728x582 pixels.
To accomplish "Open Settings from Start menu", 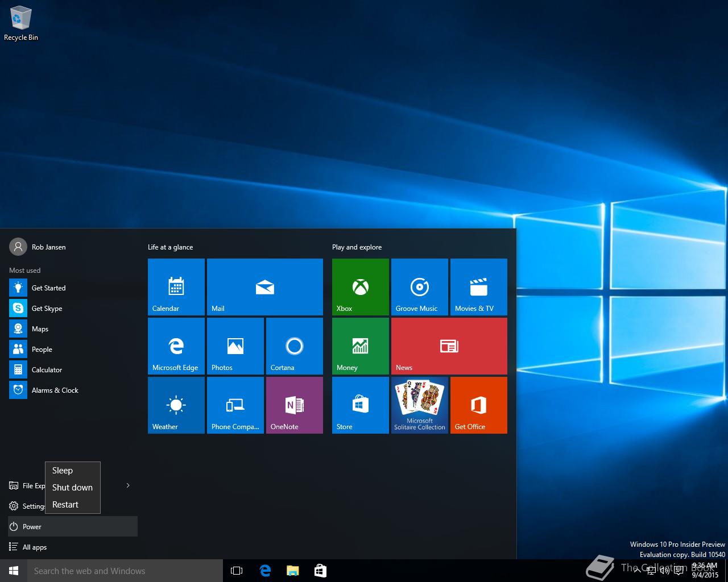I will tap(27, 506).
